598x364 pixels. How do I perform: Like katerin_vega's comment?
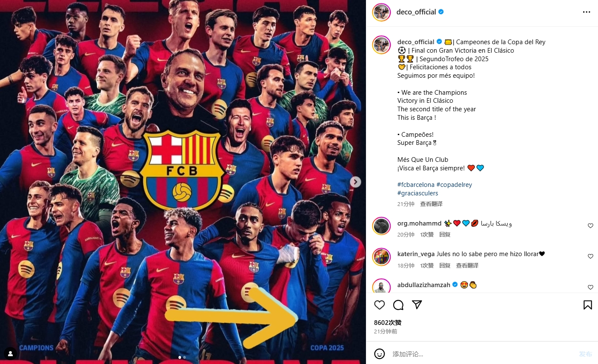pos(590,256)
